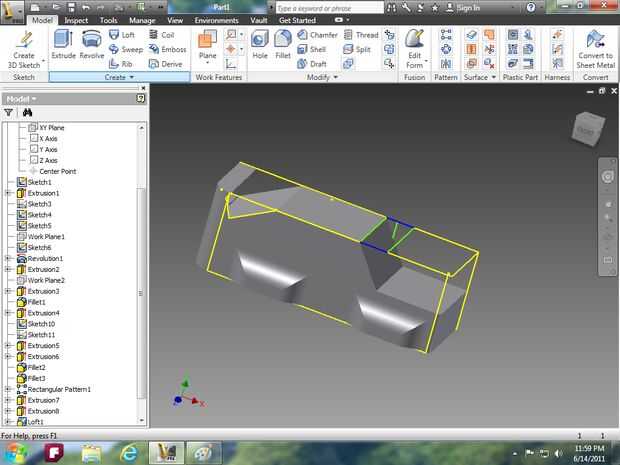Choose the Sweep tool
This screenshot has height=465, width=620.
tap(126, 49)
